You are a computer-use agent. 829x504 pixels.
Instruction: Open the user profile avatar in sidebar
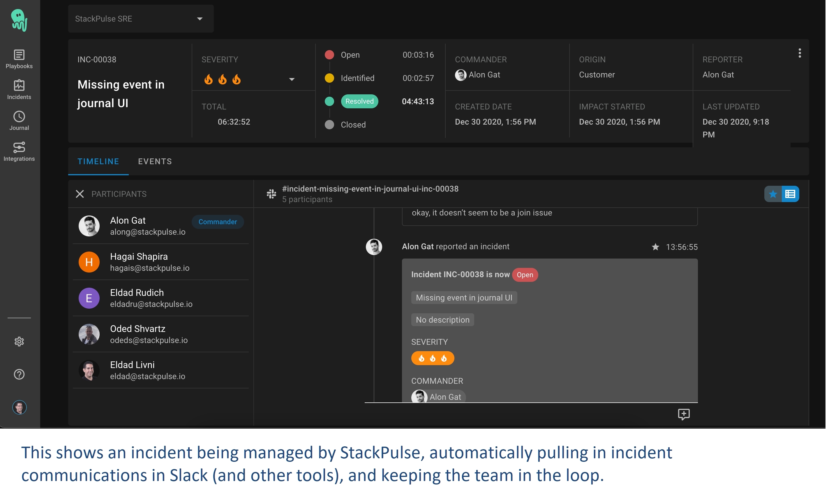(19, 407)
